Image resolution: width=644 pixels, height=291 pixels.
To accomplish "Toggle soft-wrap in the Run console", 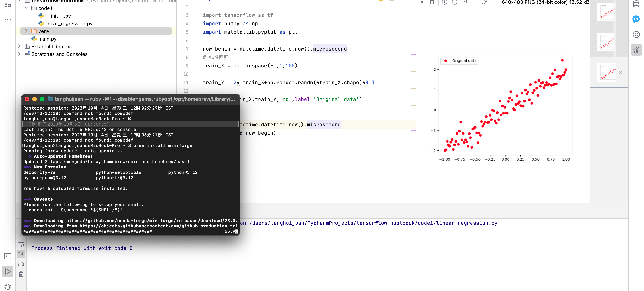I will [x=21, y=244].
